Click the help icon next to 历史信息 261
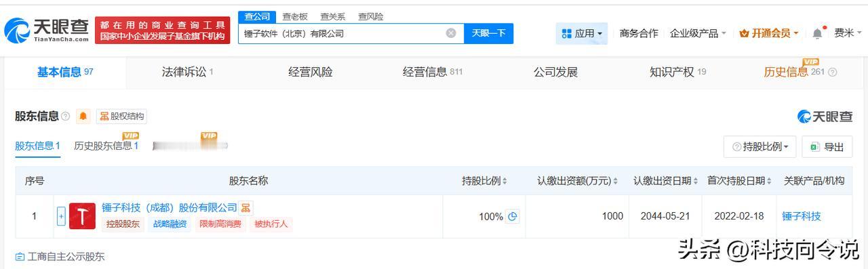The image size is (868, 269). [833, 73]
